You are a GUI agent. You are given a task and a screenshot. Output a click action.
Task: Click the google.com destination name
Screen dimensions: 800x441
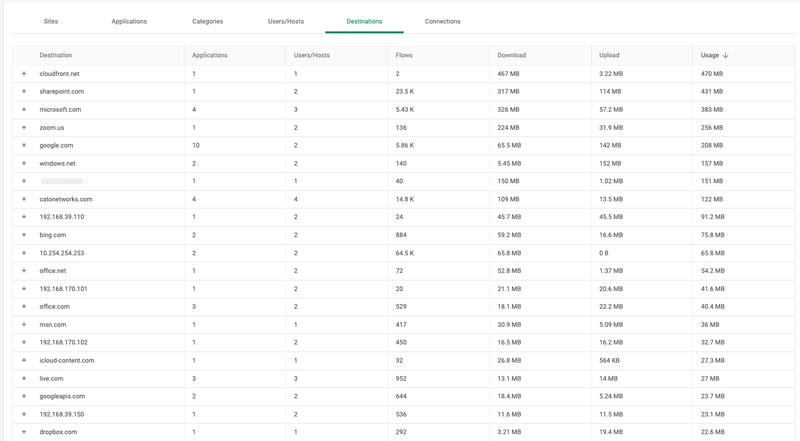[x=56, y=145]
